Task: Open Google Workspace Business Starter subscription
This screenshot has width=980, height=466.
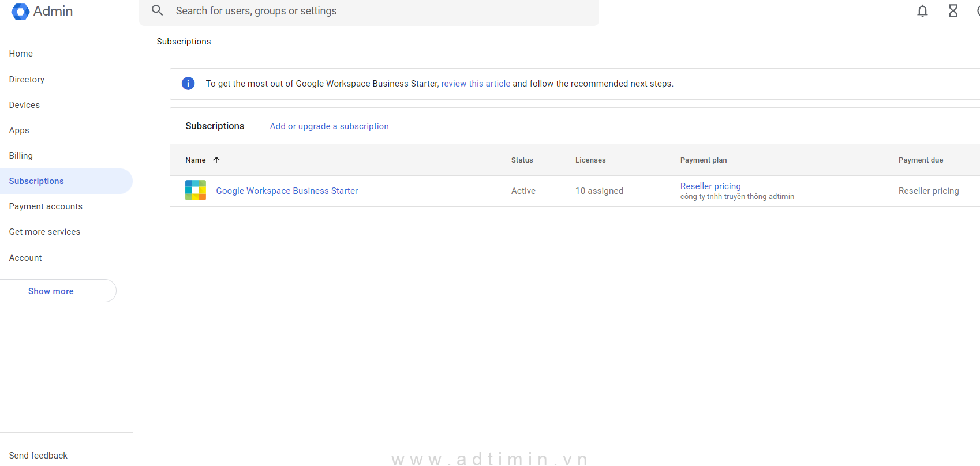Action: click(287, 191)
